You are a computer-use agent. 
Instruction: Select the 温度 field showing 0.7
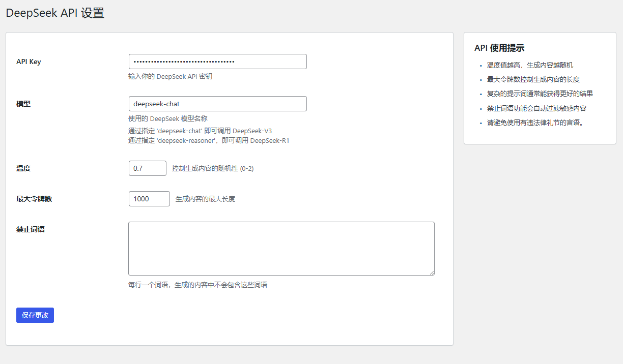tap(148, 168)
